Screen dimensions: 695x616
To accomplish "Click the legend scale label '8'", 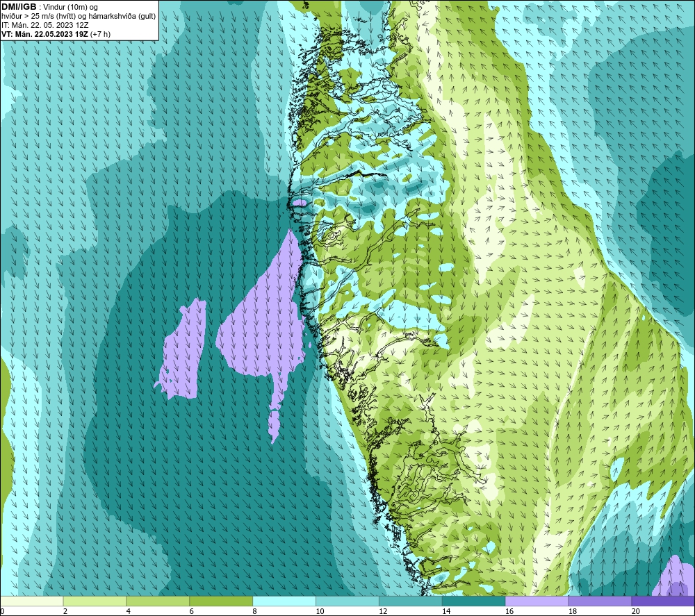I will point(255,611).
